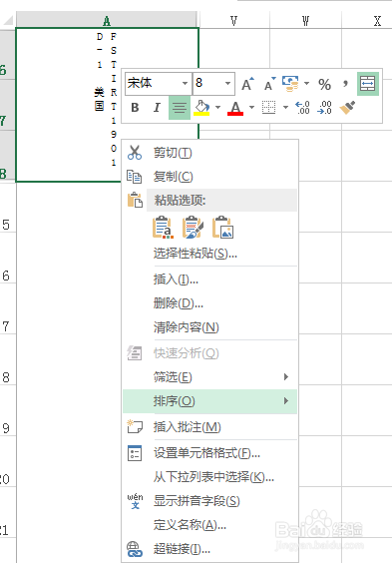This screenshot has width=392, height=563.
Task: Toggle italic formatting
Action: click(x=157, y=108)
